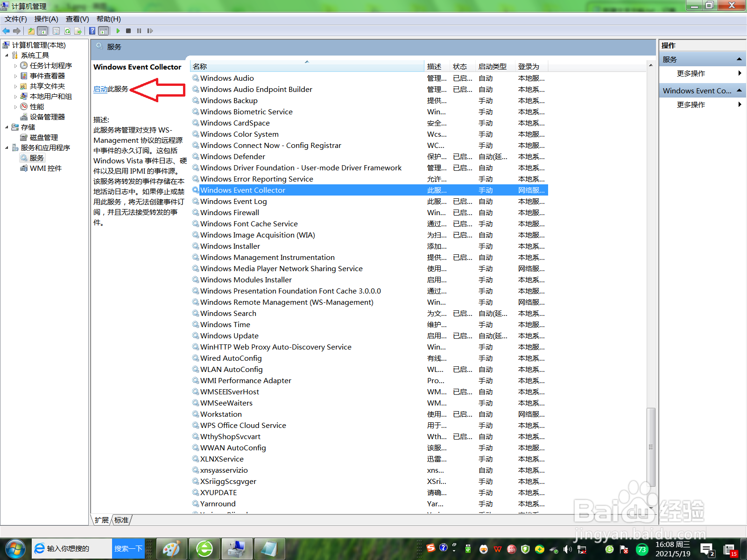Sort by 启动类型 column header
This screenshot has height=560, width=747.
(495, 66)
